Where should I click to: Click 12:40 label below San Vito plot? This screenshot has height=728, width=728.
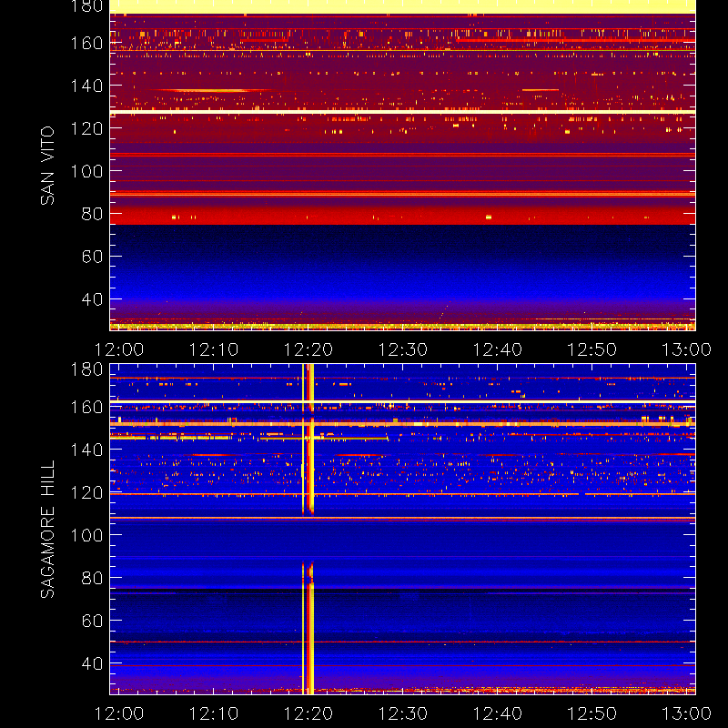[x=497, y=349]
